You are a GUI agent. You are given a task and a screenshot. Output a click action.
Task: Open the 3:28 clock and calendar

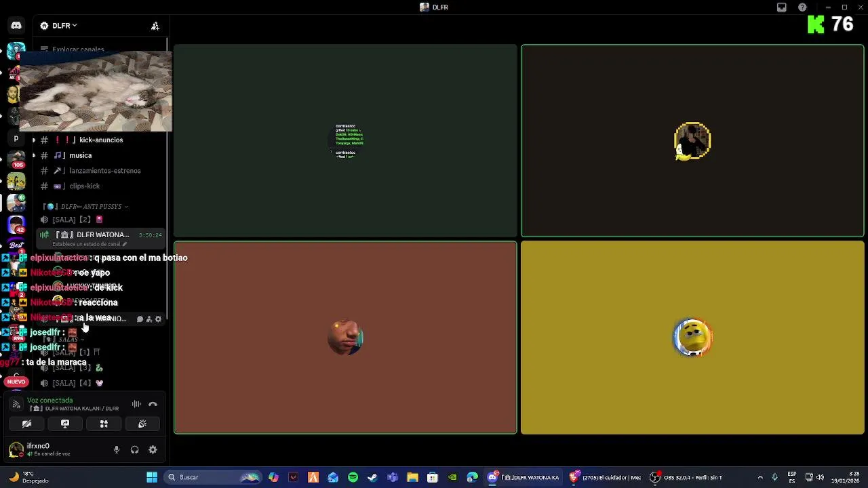click(846, 477)
